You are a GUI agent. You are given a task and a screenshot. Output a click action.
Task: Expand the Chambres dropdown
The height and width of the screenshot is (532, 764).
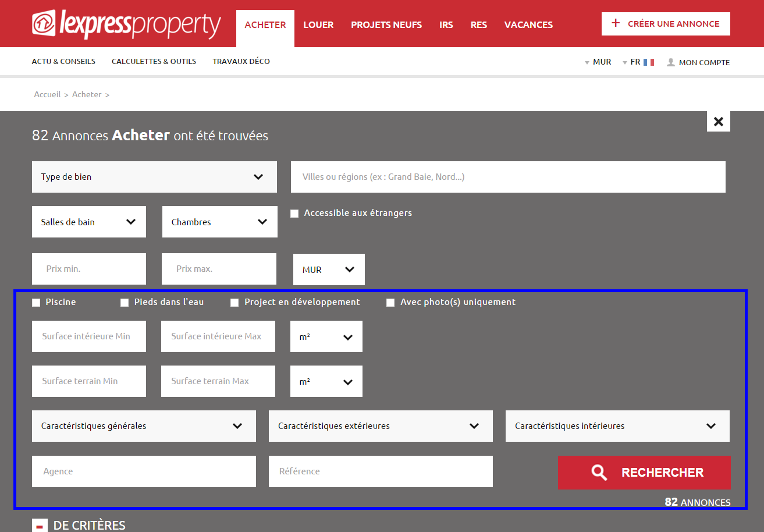pyautogui.click(x=220, y=222)
